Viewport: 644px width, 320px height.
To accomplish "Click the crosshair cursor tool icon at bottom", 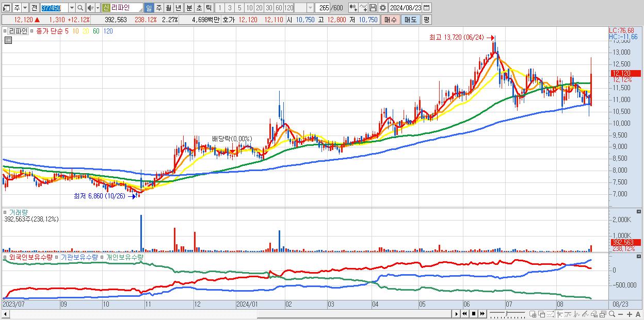I will click(x=559, y=314).
